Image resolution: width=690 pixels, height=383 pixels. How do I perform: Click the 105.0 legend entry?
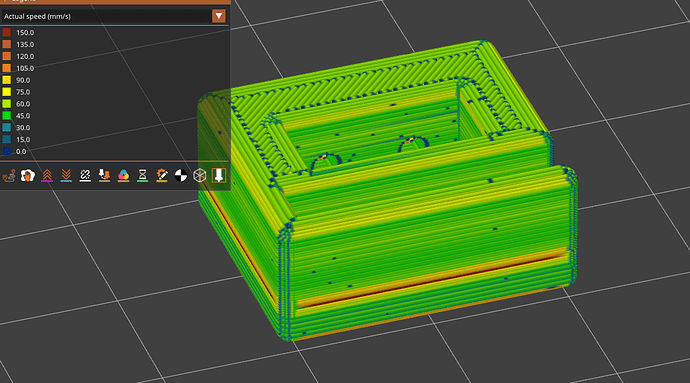18,68
